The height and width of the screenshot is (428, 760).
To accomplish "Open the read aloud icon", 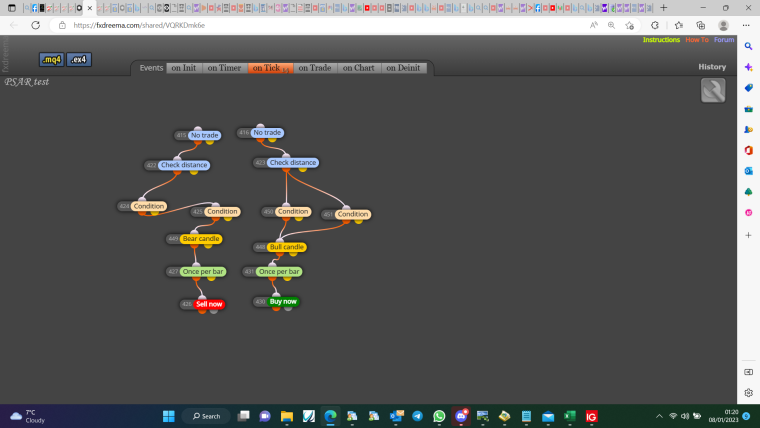I will (593, 25).
